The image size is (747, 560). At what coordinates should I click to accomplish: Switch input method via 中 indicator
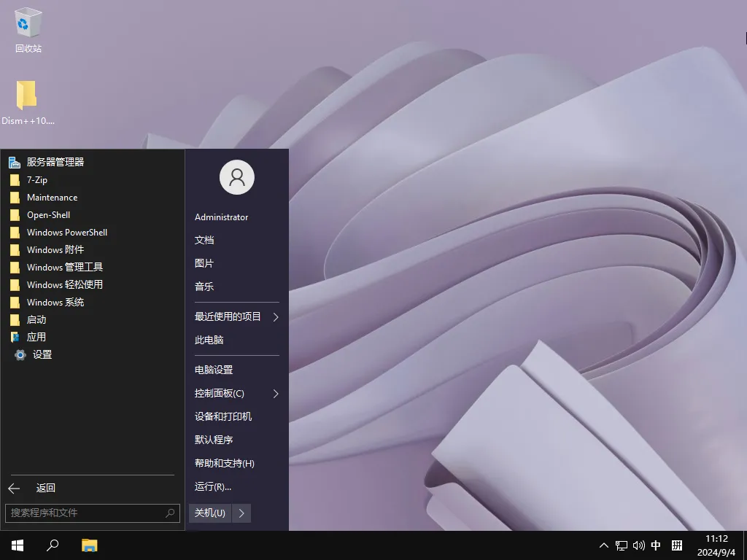(655, 545)
